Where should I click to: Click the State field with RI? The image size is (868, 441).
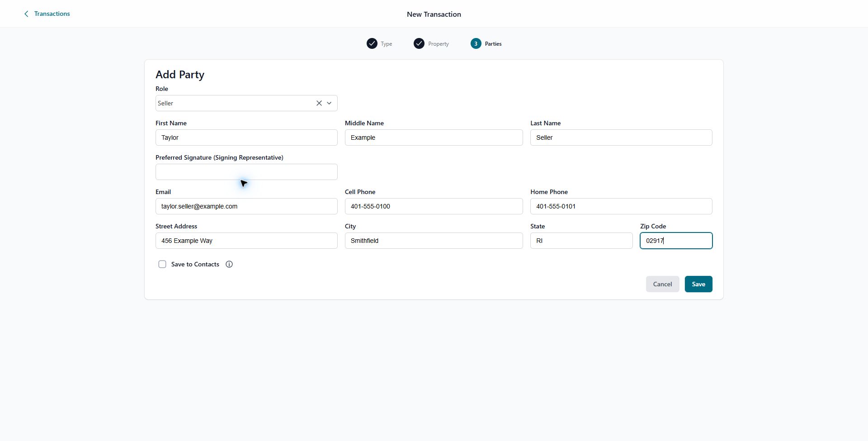point(581,241)
